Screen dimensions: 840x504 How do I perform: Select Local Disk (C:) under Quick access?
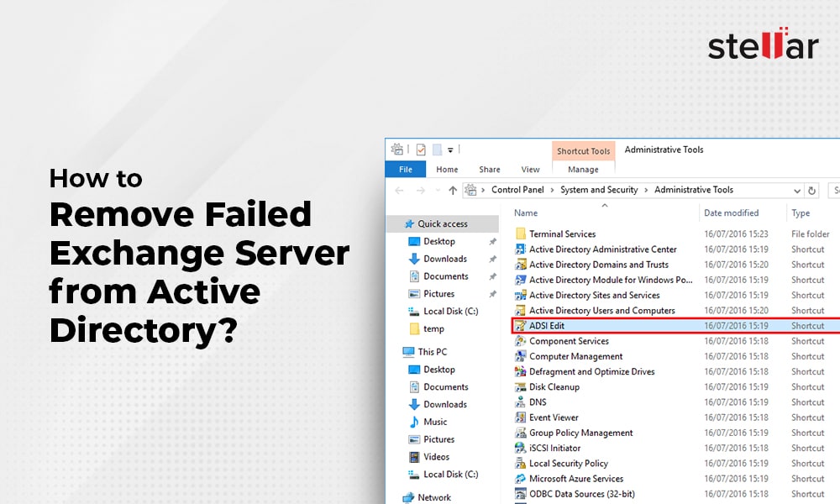(450, 311)
